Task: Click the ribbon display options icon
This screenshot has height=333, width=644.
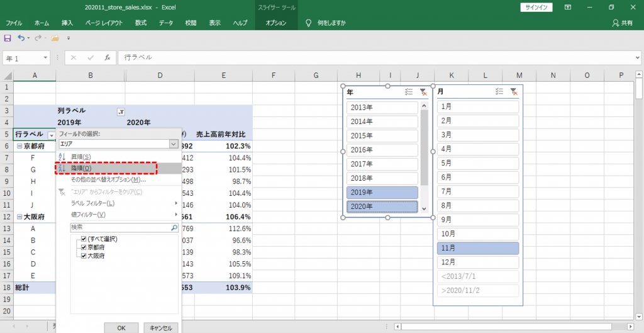Action: pyautogui.click(x=568, y=8)
